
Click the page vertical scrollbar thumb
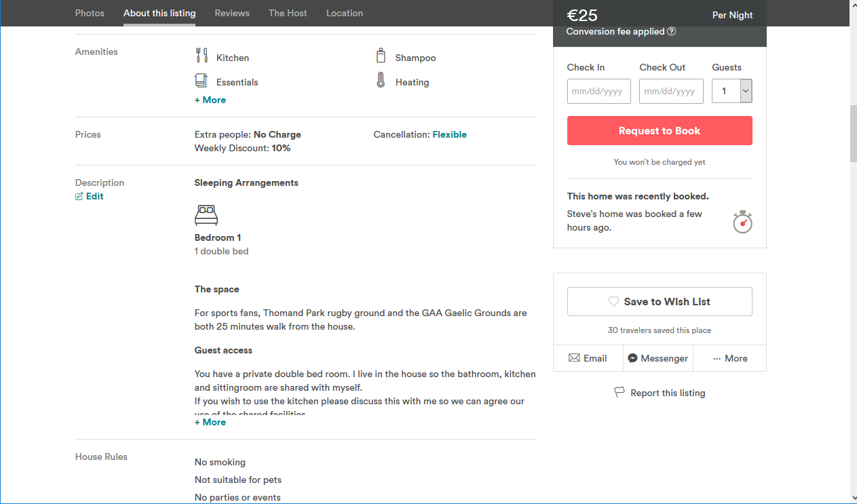tap(853, 132)
